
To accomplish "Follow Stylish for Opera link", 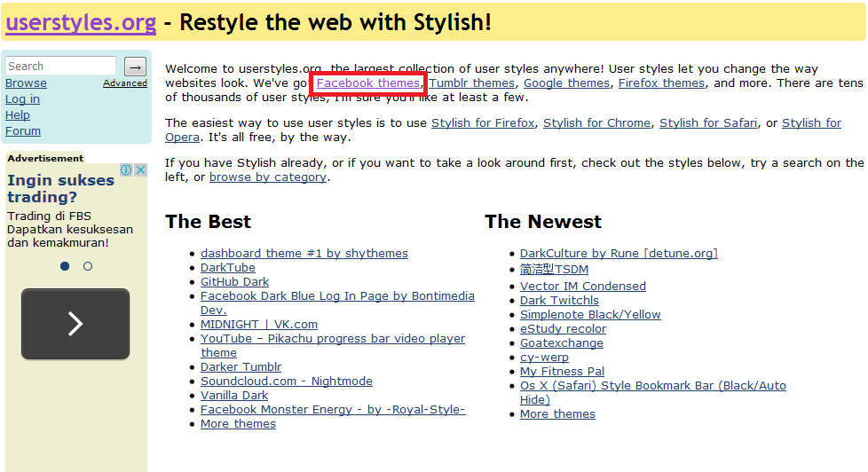I will [x=811, y=122].
